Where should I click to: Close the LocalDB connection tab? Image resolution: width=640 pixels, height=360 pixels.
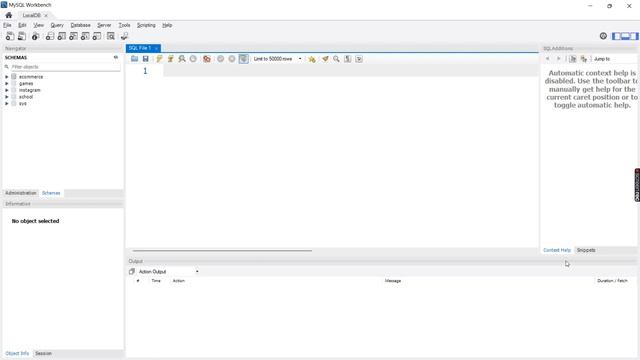click(x=46, y=15)
